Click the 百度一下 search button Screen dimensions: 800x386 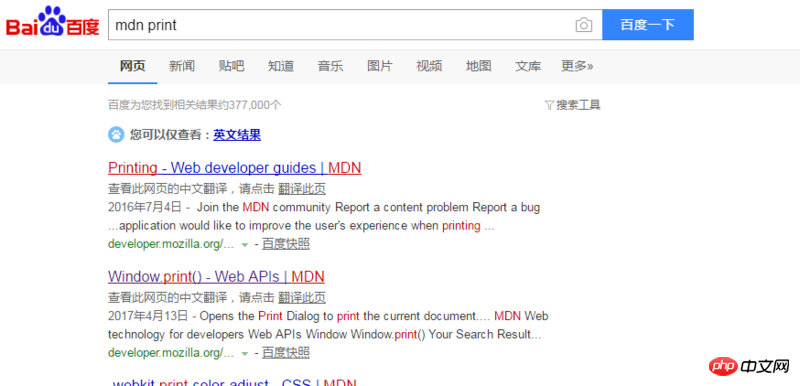(x=648, y=24)
